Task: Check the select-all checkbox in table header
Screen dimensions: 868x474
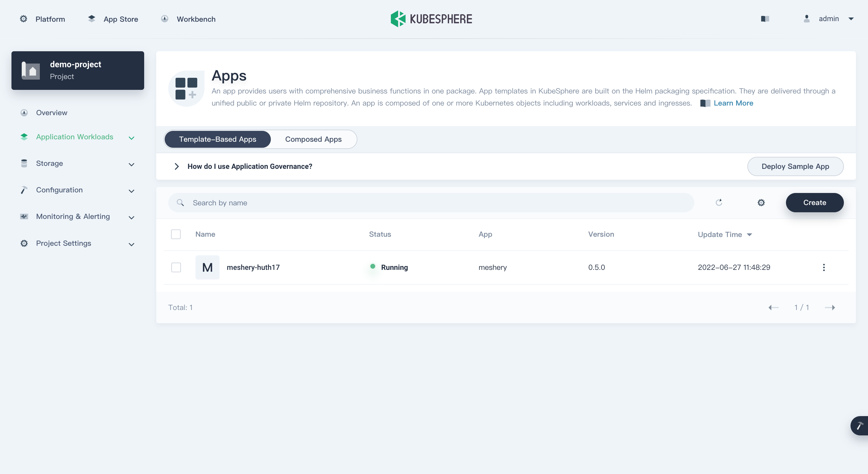Action: point(176,234)
